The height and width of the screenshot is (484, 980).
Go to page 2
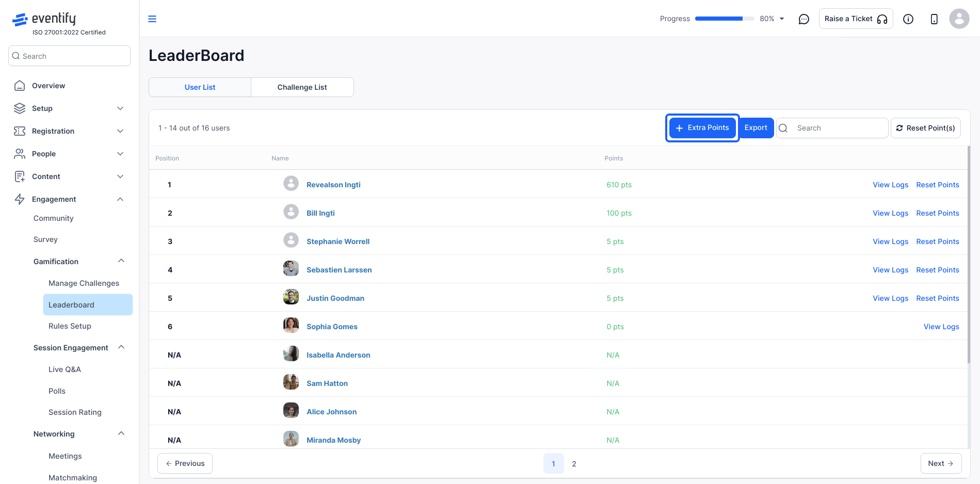click(x=574, y=464)
